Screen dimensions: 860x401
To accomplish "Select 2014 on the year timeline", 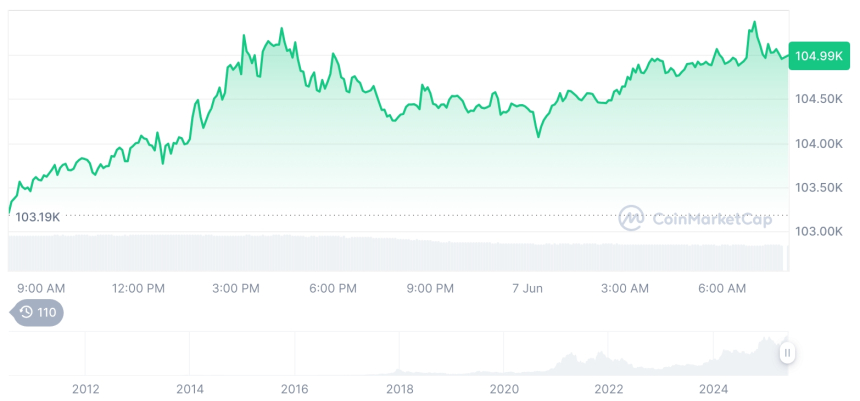I will click(189, 389).
